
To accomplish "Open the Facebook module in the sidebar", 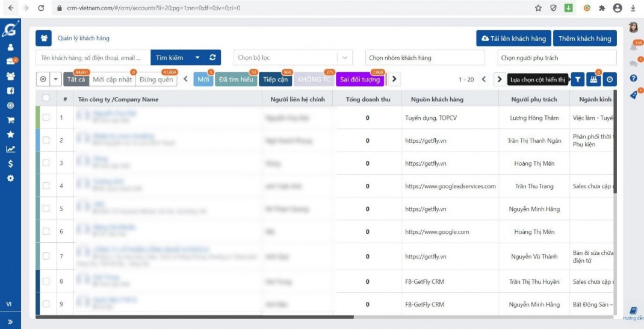I will (x=10, y=91).
